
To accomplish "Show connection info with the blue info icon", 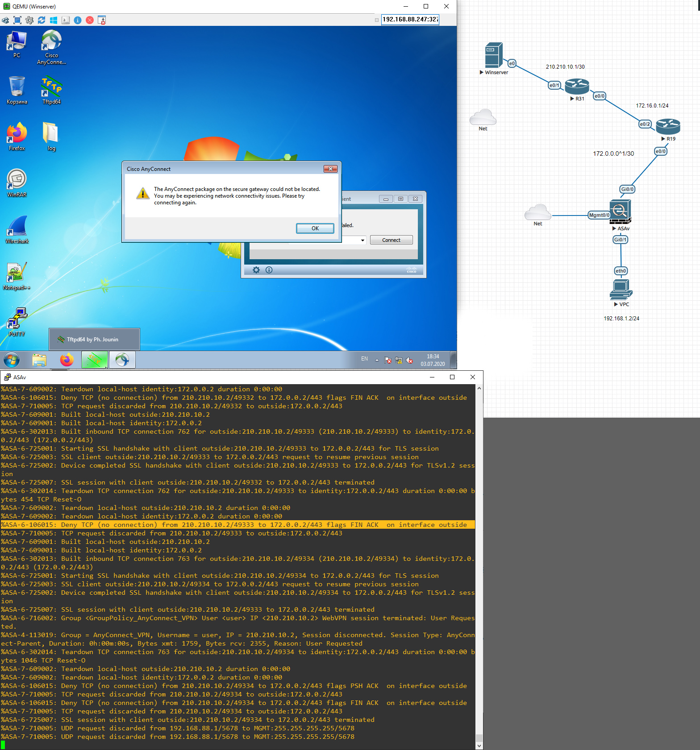I will [78, 20].
